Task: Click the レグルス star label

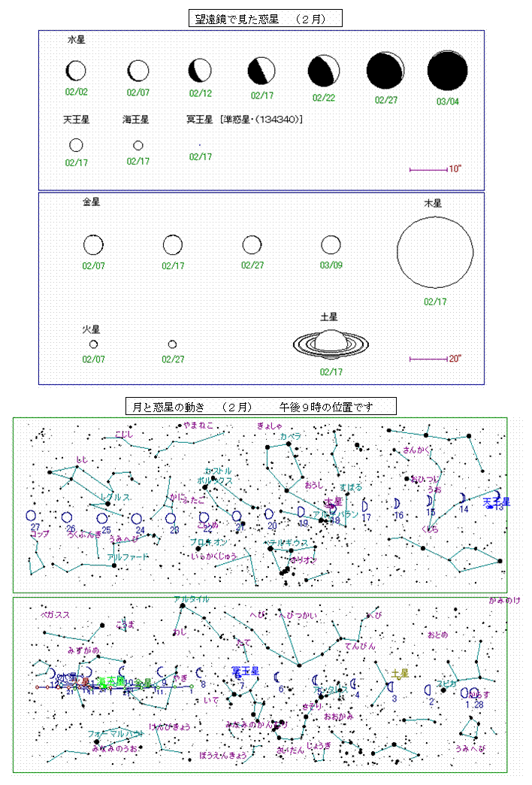Action: tap(116, 497)
